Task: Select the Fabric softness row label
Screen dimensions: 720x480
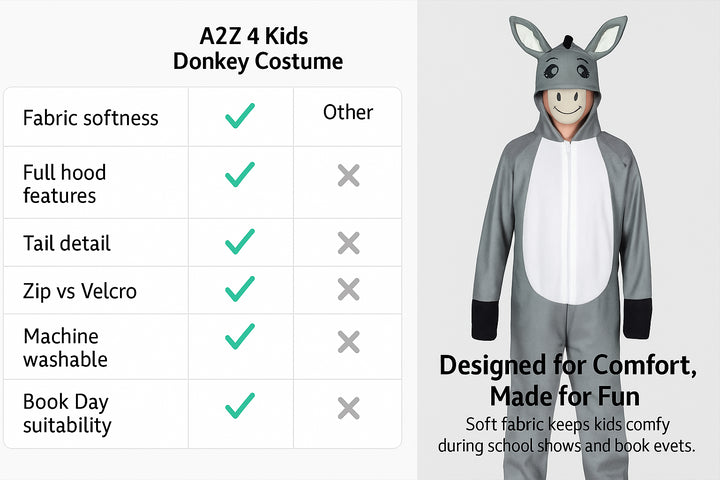Action: point(90,118)
